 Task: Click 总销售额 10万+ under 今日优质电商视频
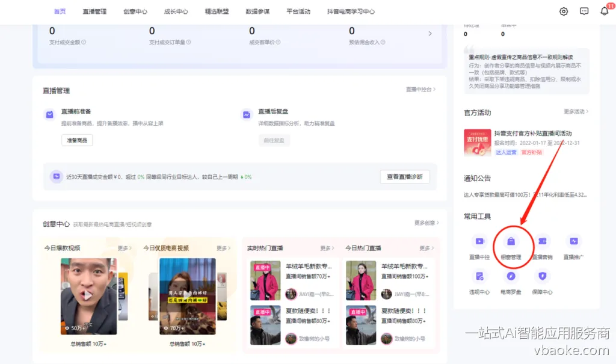point(188,344)
